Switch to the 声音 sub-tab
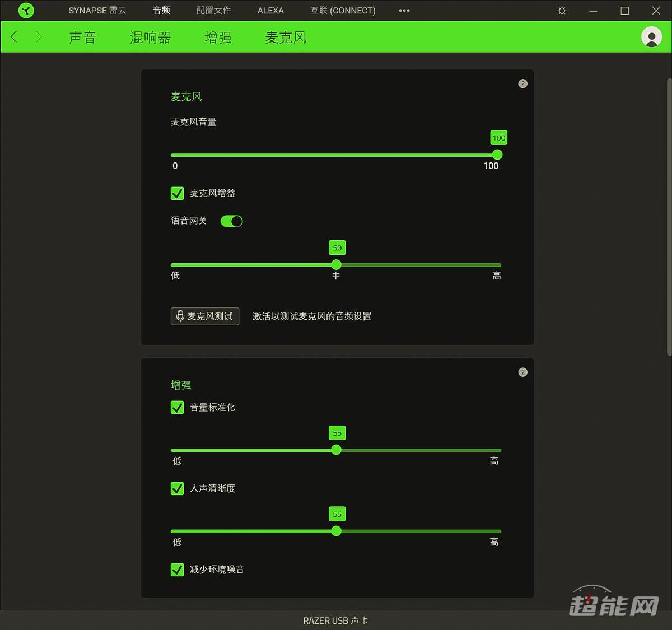The image size is (672, 630). pos(83,38)
